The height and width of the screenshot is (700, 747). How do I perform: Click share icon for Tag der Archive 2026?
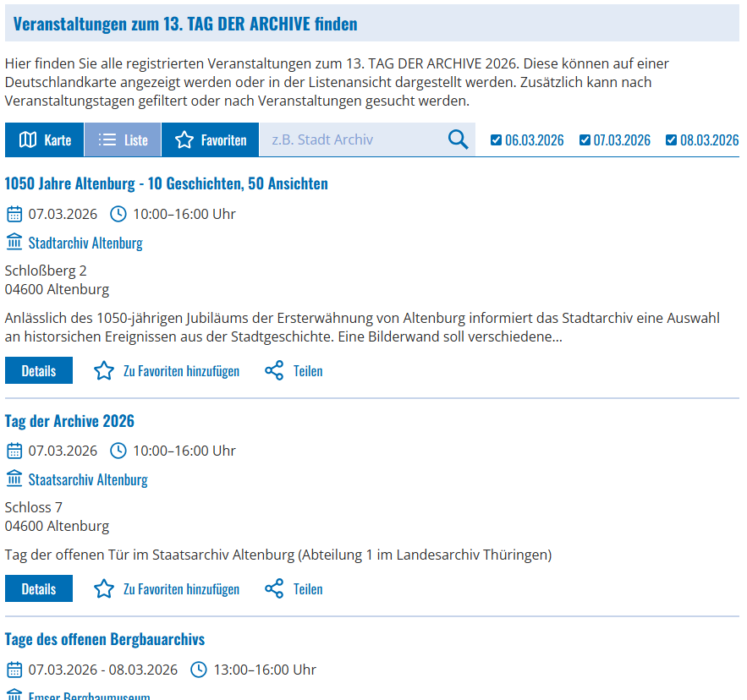pyautogui.click(x=274, y=589)
